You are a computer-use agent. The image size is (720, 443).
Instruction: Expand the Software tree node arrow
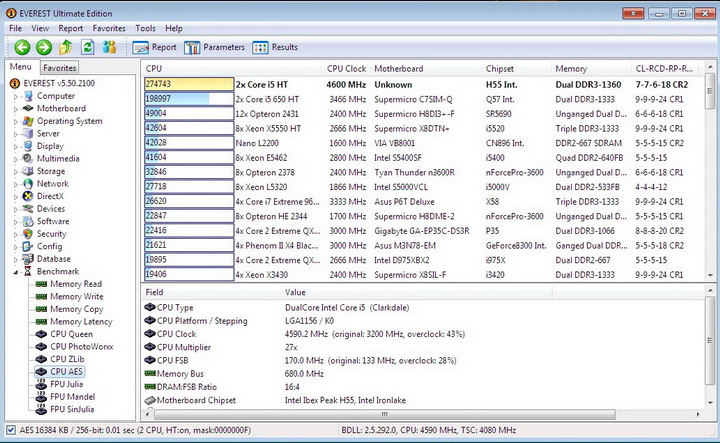16,221
